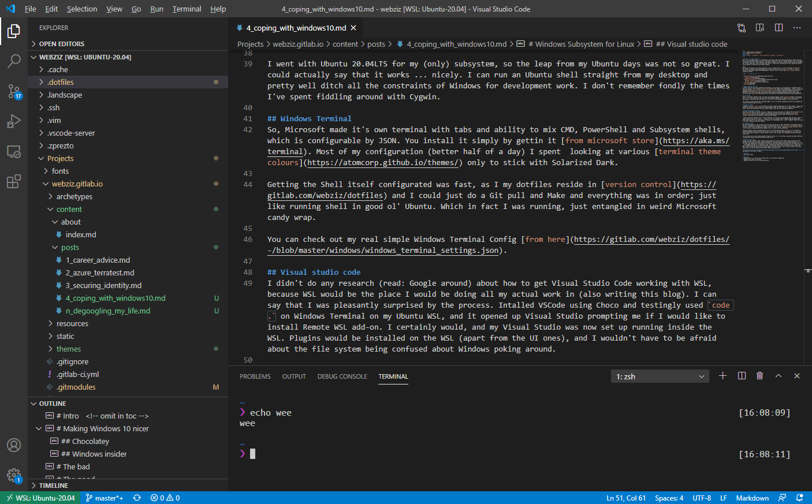
Task: Expand the Timeline section
Action: [x=128, y=486]
